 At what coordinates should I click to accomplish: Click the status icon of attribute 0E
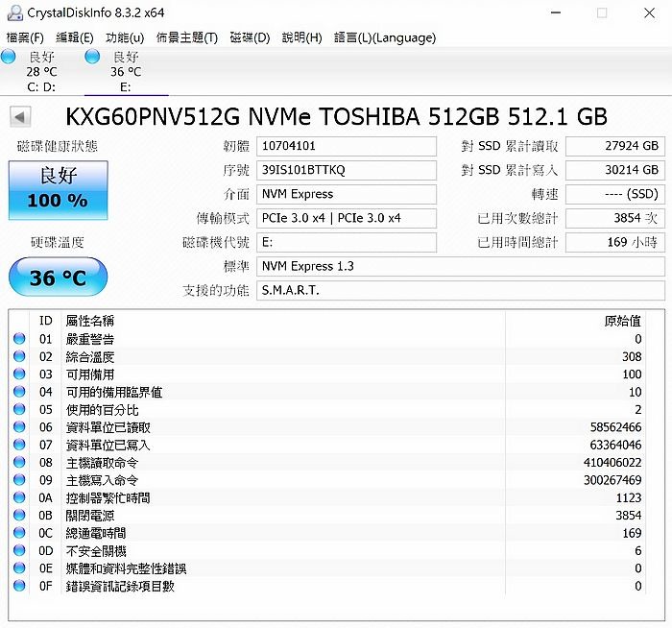tap(19, 568)
